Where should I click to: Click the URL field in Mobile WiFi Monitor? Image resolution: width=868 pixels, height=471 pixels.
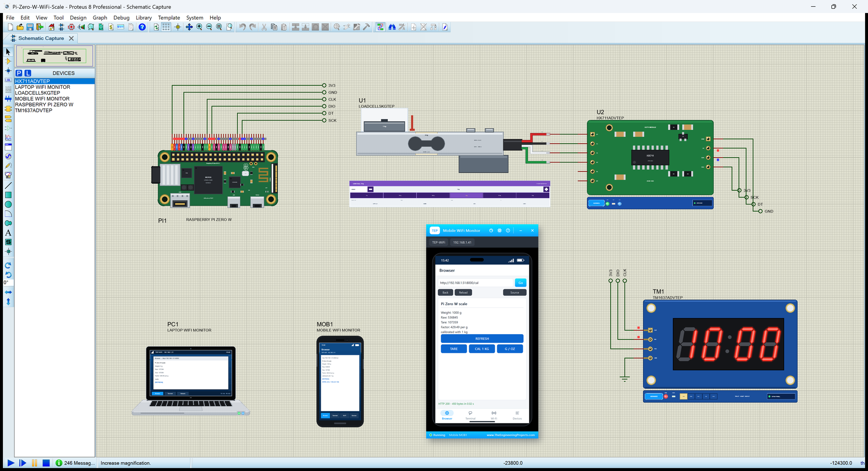[x=475, y=283]
